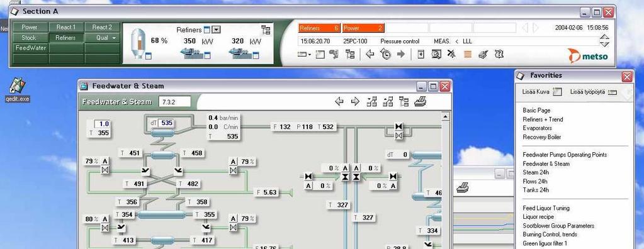Screen dimensions: 644x249
Task: Expand the Refiners dropdown arrow
Action: 217,30
